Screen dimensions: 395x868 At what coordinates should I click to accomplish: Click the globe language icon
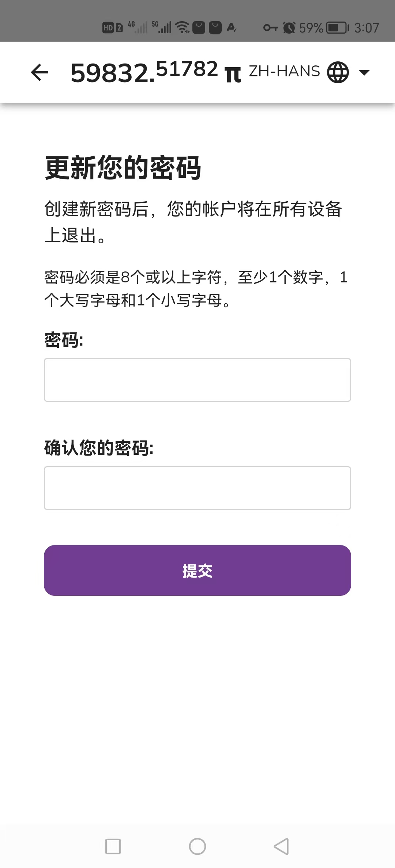(338, 72)
